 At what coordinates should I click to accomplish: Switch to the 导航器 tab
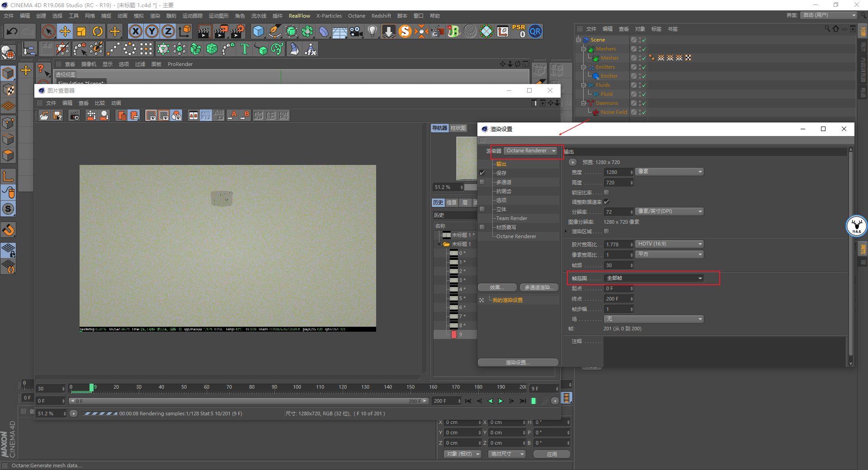pyautogui.click(x=439, y=128)
